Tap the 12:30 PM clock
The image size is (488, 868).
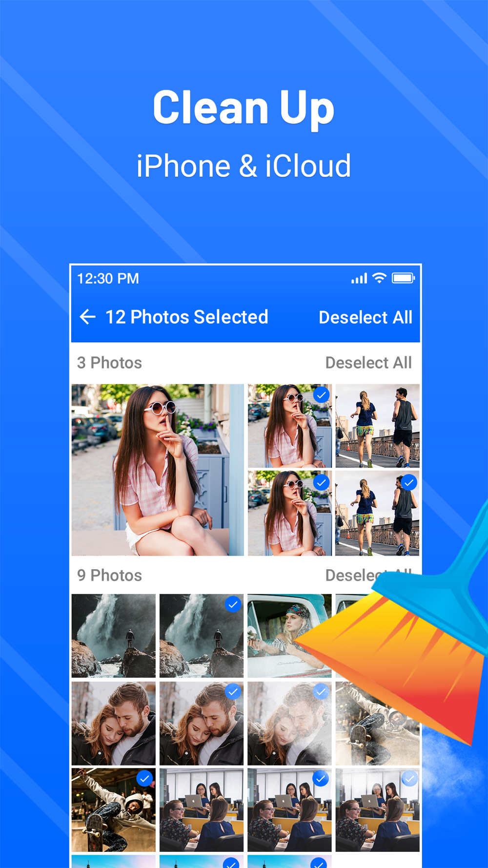108,278
